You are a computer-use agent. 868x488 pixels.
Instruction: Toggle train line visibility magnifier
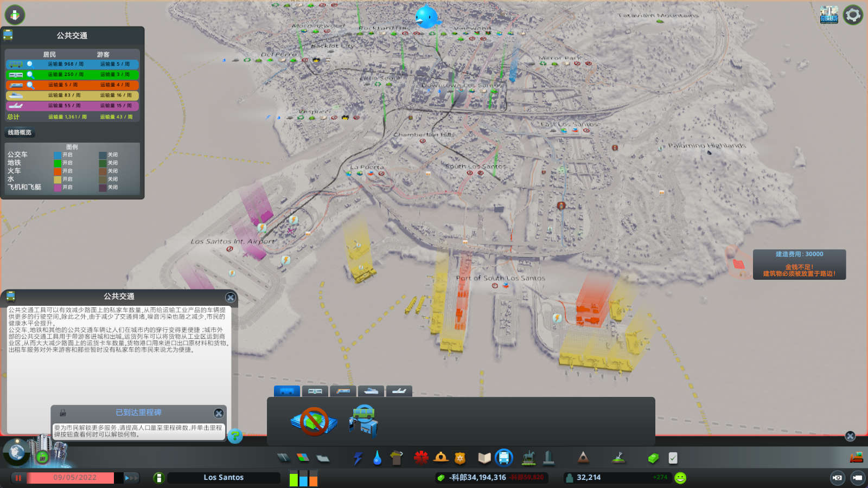point(30,85)
